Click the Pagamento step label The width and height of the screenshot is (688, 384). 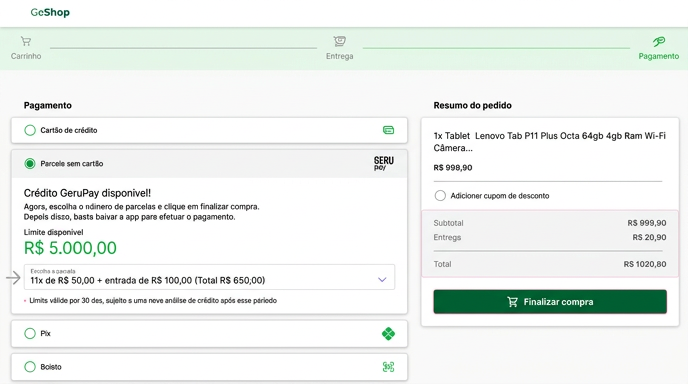(x=659, y=56)
